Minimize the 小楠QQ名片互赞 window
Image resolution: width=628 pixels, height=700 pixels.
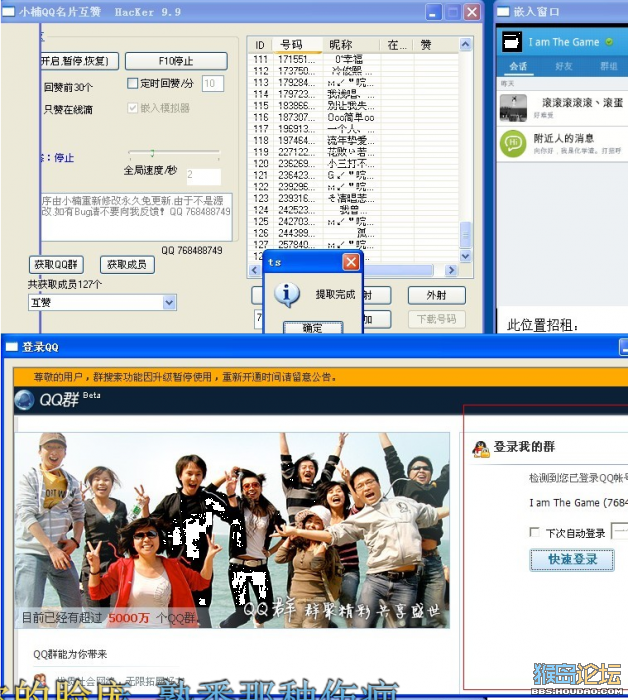(433, 12)
